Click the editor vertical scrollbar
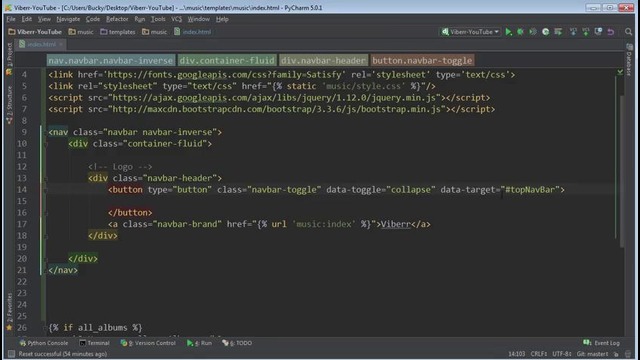Viewport: 640px width, 360px height. (x=622, y=171)
